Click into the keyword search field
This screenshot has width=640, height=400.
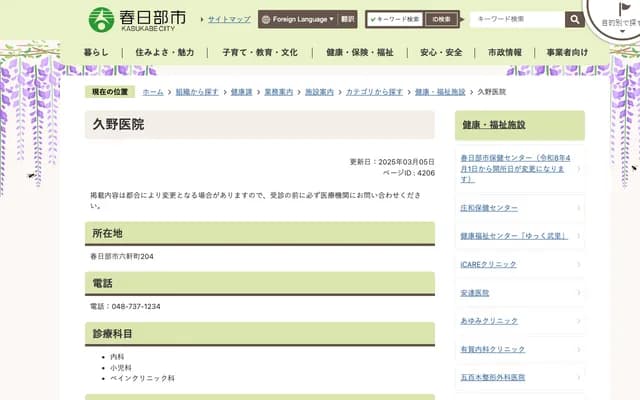pos(516,19)
